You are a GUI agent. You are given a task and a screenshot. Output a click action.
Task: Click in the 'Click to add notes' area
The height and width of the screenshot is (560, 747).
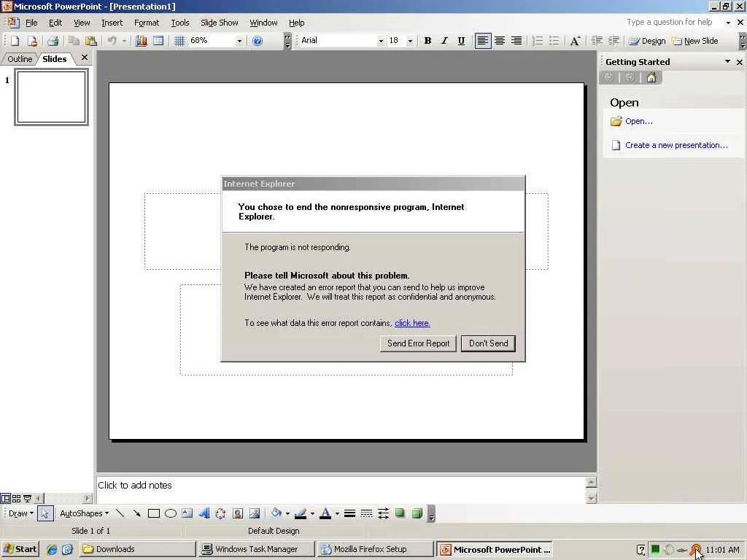341,489
